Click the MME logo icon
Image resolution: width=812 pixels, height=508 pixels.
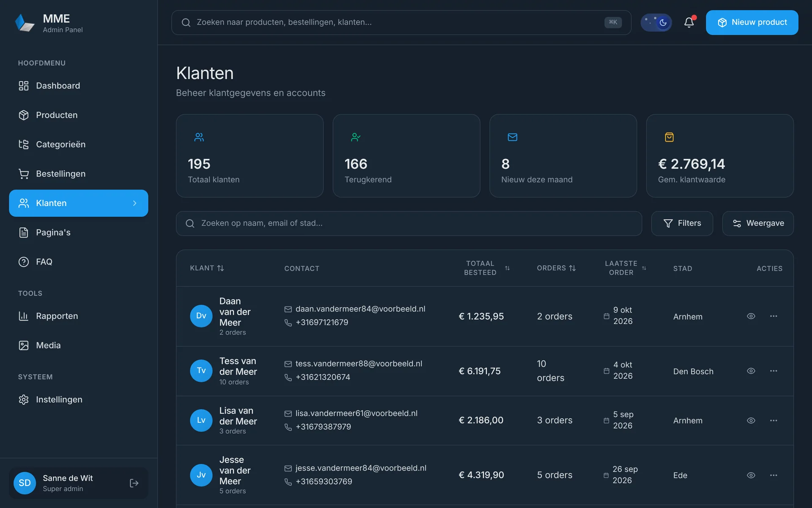[x=25, y=23]
